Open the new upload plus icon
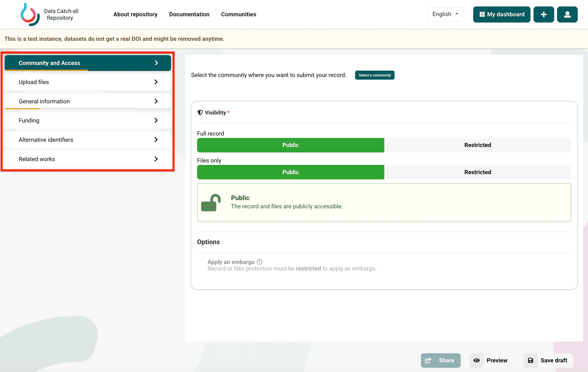Viewport: 588px width, 372px height. point(544,14)
